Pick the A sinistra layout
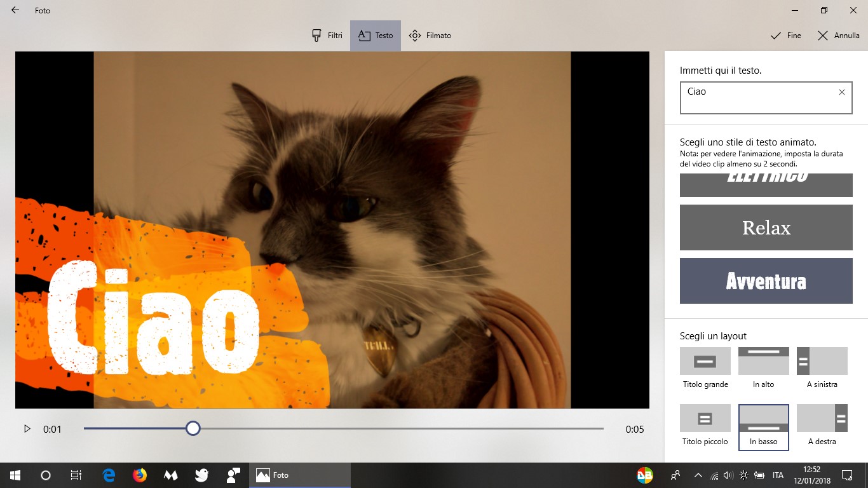This screenshot has height=488, width=868. [822, 368]
